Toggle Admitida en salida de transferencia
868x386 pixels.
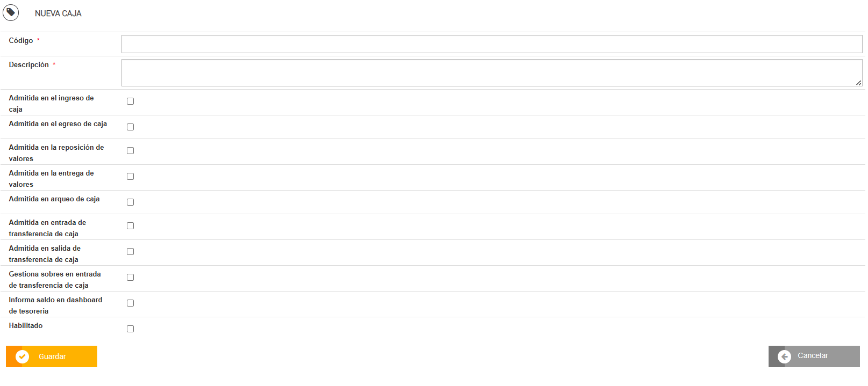point(130,252)
